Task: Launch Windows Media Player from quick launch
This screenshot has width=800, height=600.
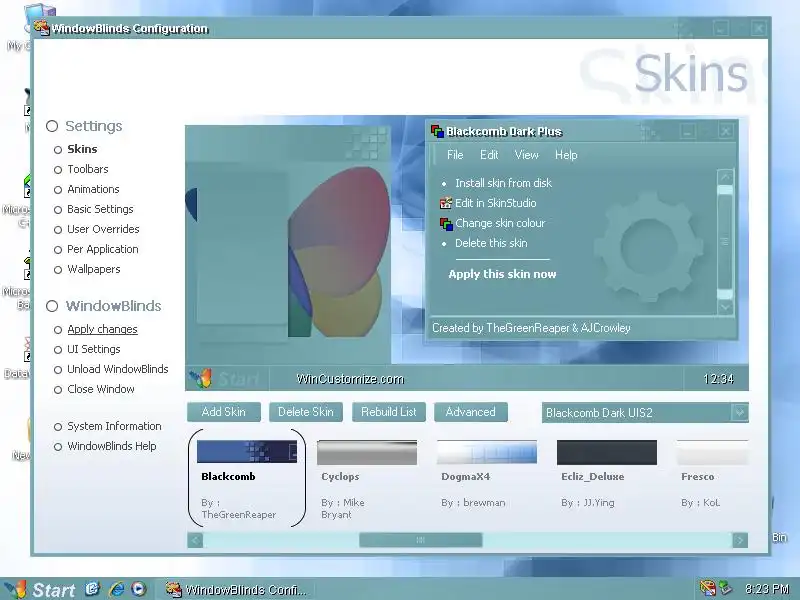Action: tap(138, 589)
